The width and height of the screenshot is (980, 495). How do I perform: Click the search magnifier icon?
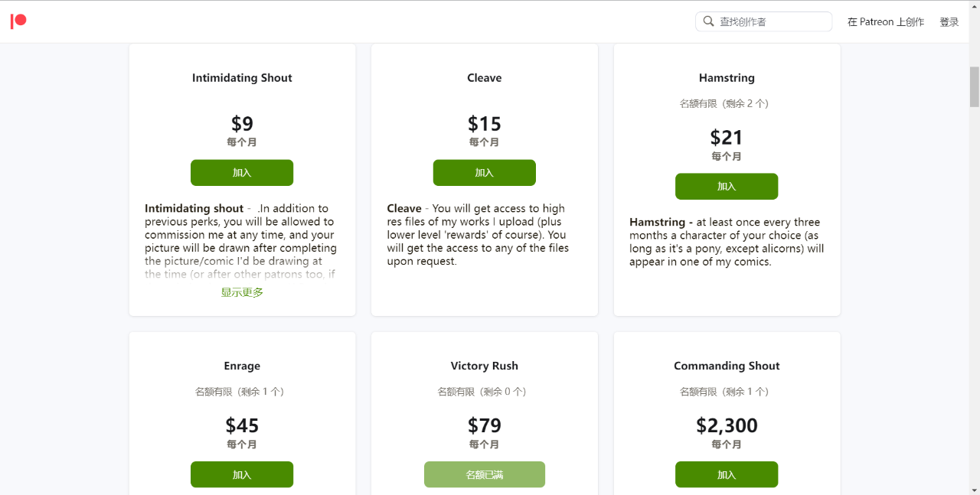[708, 21]
